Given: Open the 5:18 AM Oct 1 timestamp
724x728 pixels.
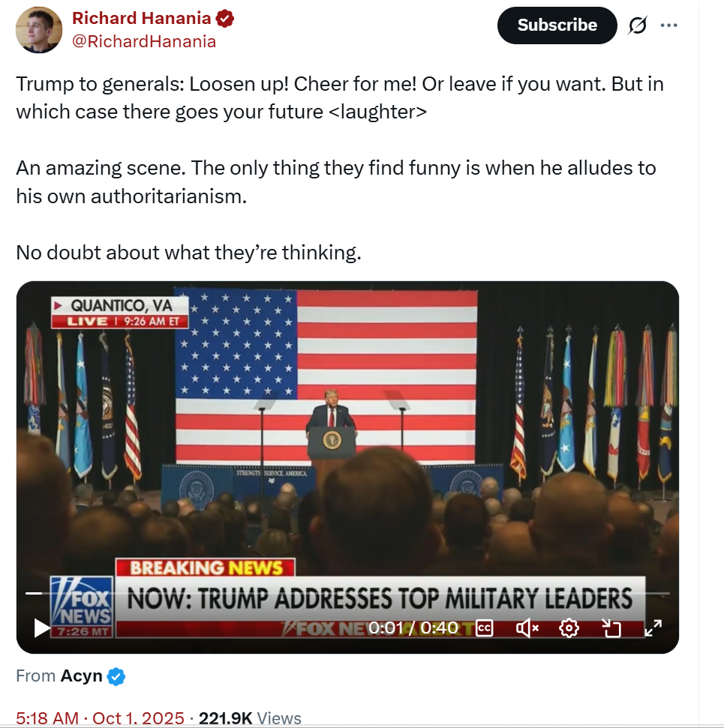Looking at the screenshot, I should click(x=100, y=718).
